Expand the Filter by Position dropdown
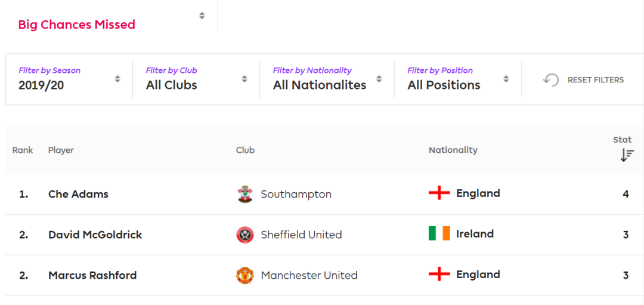 [x=458, y=79]
